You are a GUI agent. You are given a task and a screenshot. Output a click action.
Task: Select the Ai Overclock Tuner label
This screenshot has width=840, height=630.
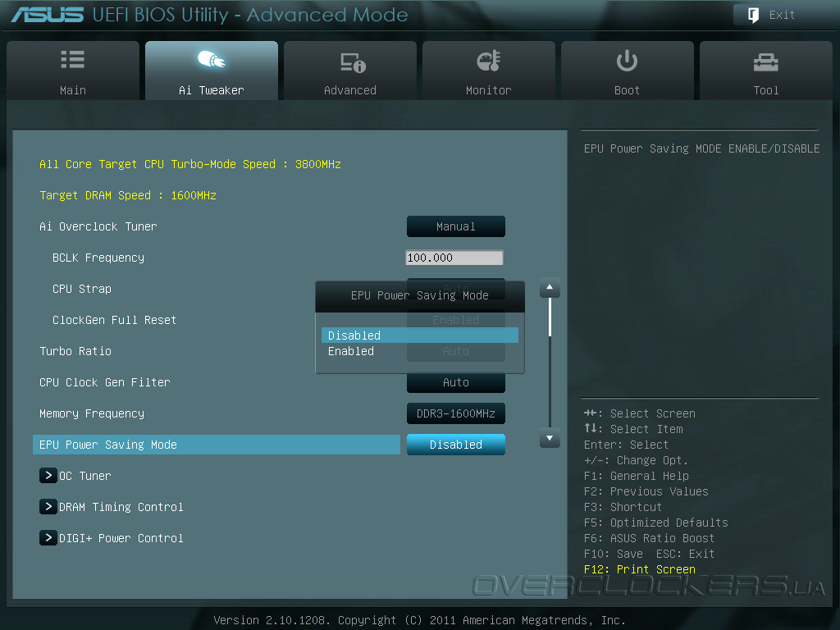98,226
